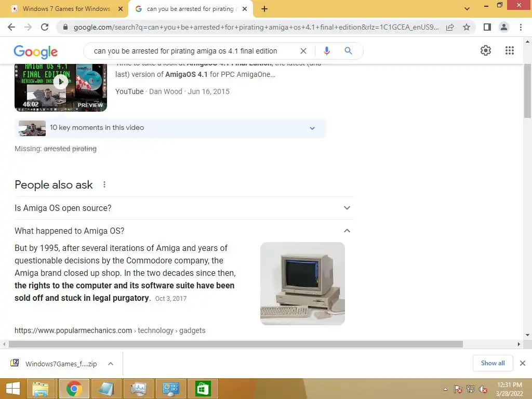Collapse 'What happened to Amiga OS?'
The height and width of the screenshot is (399, 532).
pyautogui.click(x=183, y=231)
